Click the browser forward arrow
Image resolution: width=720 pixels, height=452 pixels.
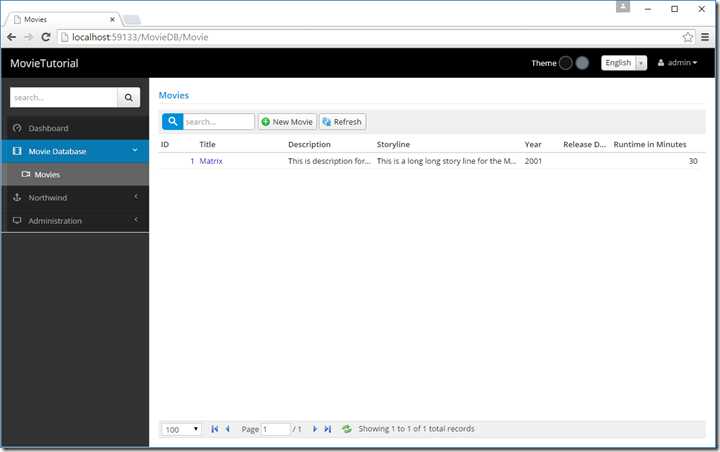28,37
